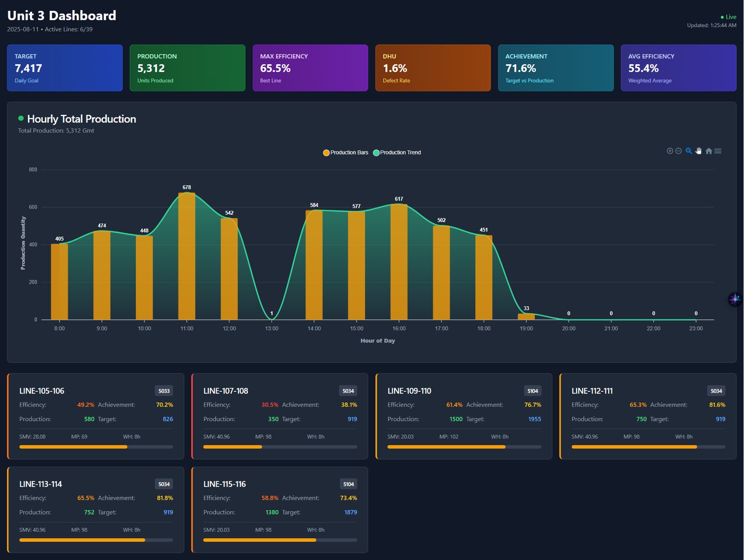Toggle the Production Trend legend series
Image resolution: width=744 pixels, height=560 pixels.
coord(397,152)
